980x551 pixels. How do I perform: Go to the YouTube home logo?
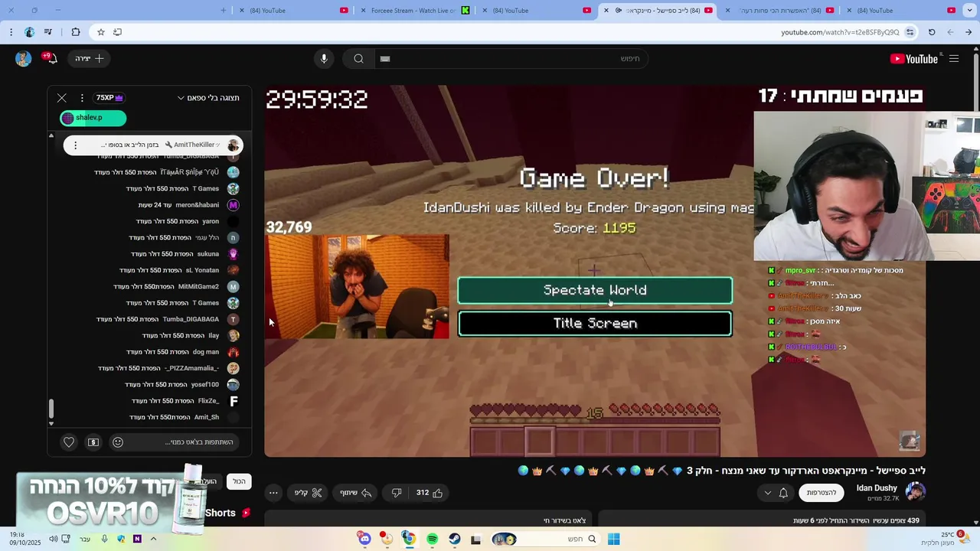[x=914, y=59]
